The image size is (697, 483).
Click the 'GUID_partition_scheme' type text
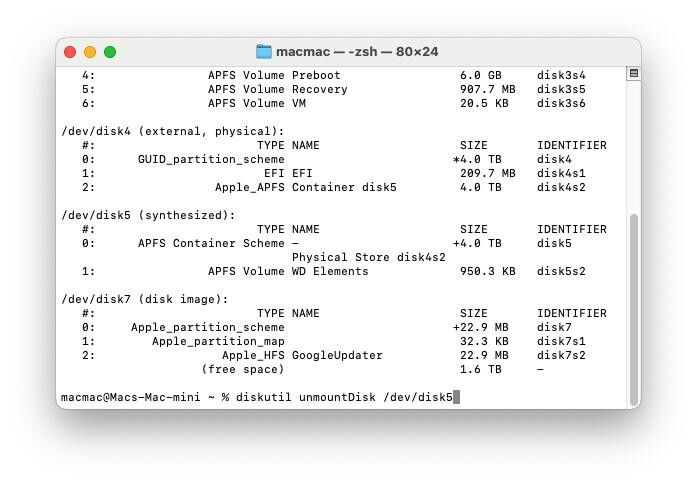coord(211,159)
